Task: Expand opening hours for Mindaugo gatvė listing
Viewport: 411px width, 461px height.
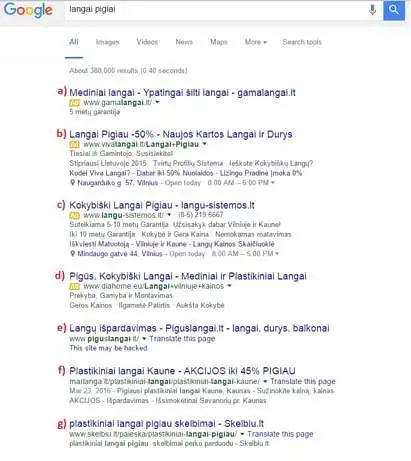Action: click(277, 254)
